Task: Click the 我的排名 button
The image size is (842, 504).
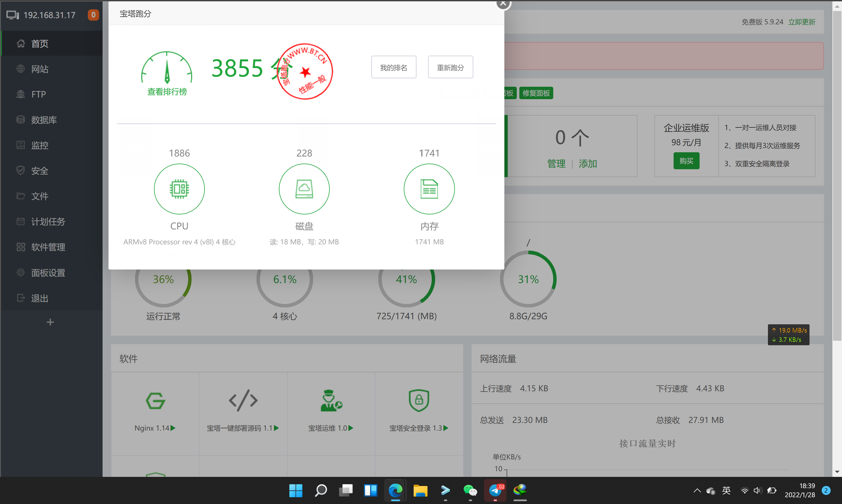Action: [394, 67]
